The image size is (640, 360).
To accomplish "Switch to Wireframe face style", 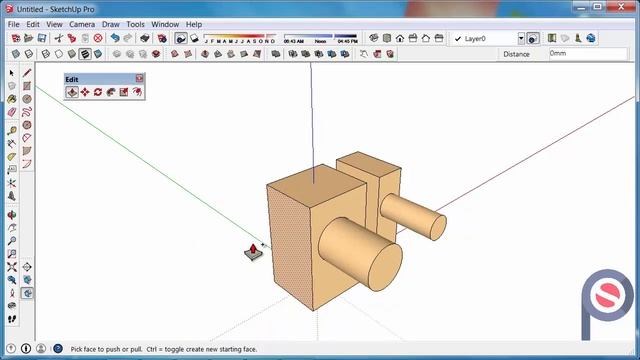I will (x=46, y=54).
